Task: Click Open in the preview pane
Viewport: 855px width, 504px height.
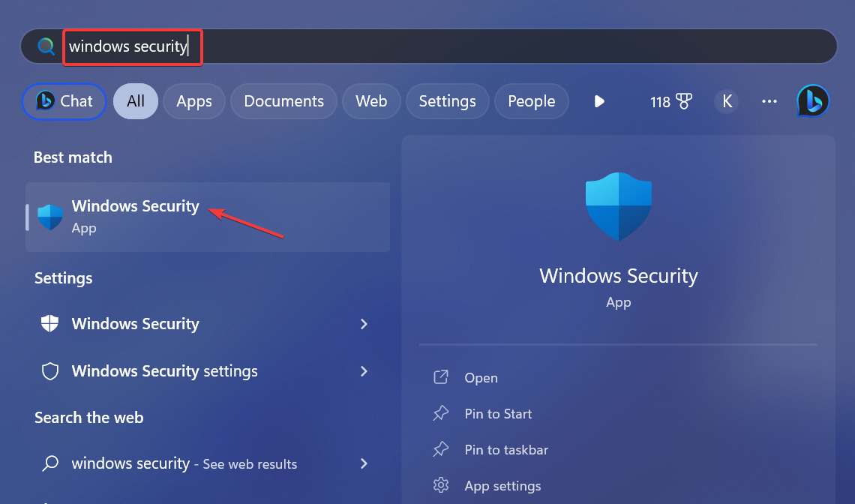Action: [481, 378]
